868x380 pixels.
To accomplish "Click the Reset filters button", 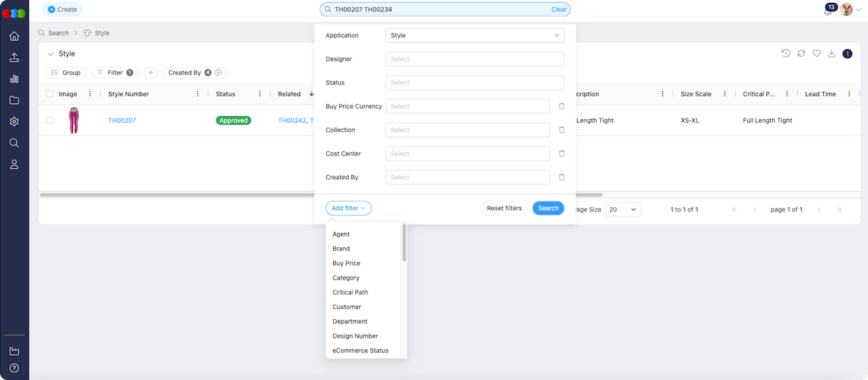I will point(504,209).
